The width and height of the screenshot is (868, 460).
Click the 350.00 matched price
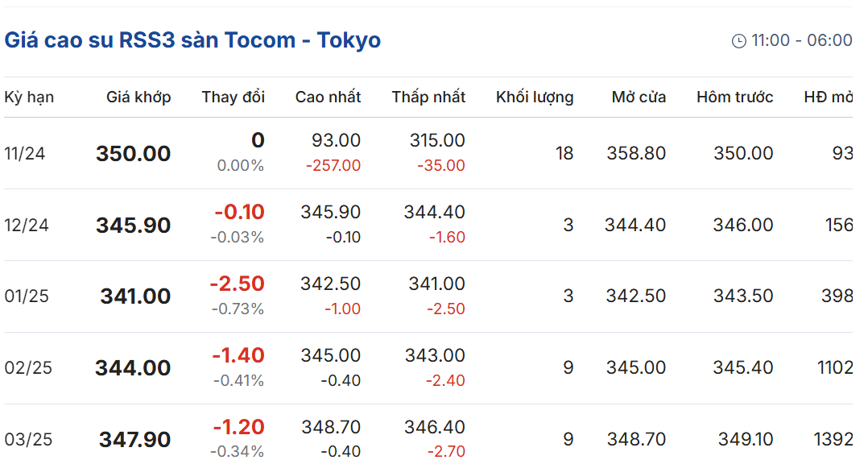click(x=134, y=154)
